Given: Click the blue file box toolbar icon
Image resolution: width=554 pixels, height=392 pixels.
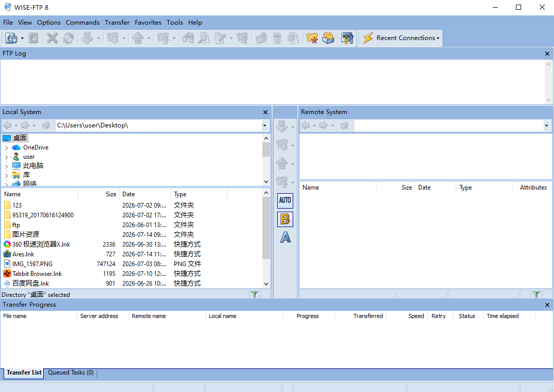Looking at the screenshot, I should 328,38.
